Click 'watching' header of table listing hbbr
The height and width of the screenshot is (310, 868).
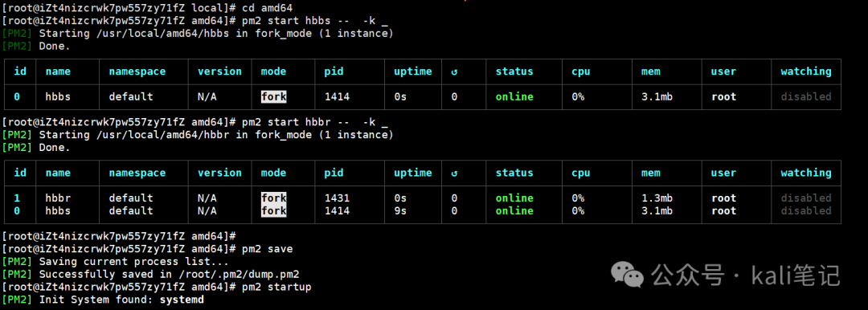tap(806, 173)
